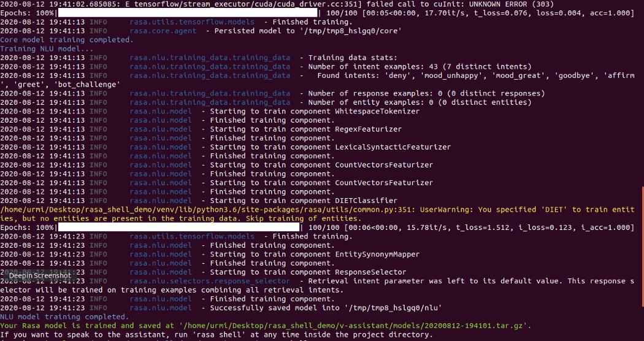This screenshot has height=341, width=644.
Task: Click the DIETClassifier component name
Action: click(x=366, y=201)
